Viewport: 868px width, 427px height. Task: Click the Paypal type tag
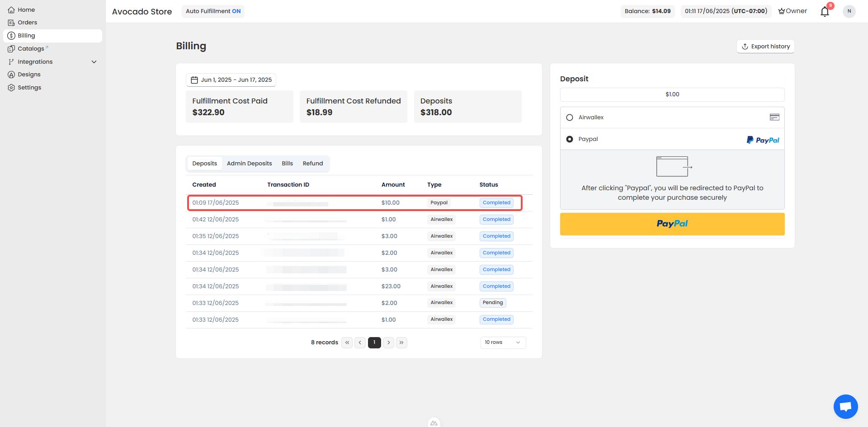pos(439,203)
